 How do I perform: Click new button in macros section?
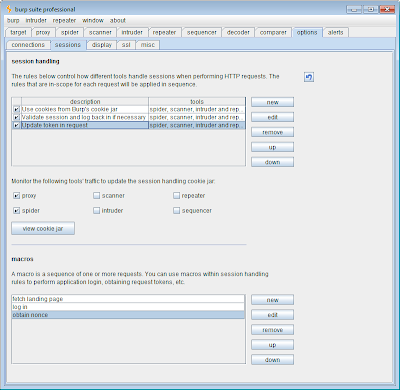pyautogui.click(x=272, y=300)
